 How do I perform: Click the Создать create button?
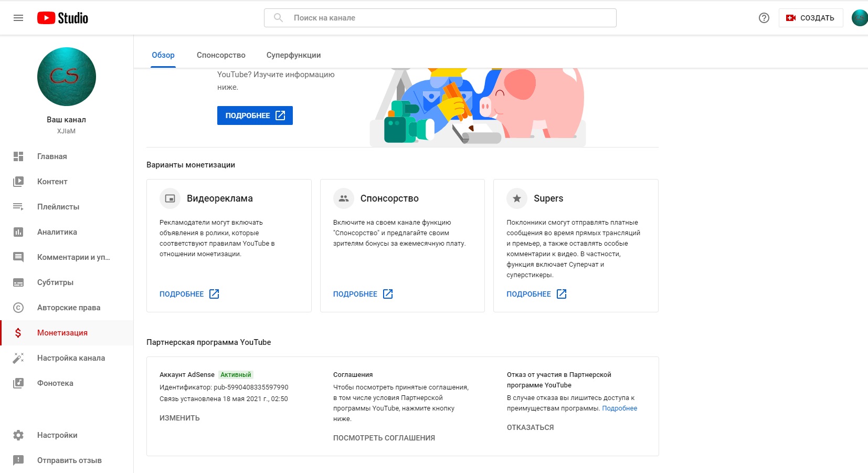pyautogui.click(x=810, y=18)
